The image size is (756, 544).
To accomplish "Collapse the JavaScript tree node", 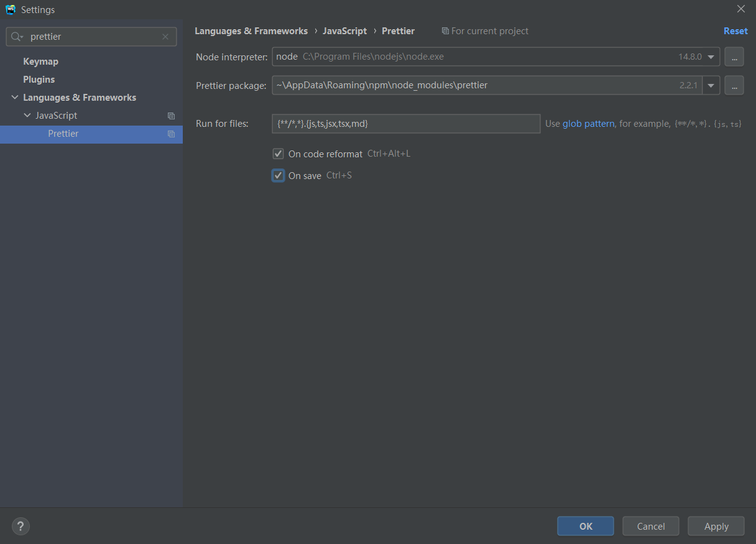I will pyautogui.click(x=27, y=116).
